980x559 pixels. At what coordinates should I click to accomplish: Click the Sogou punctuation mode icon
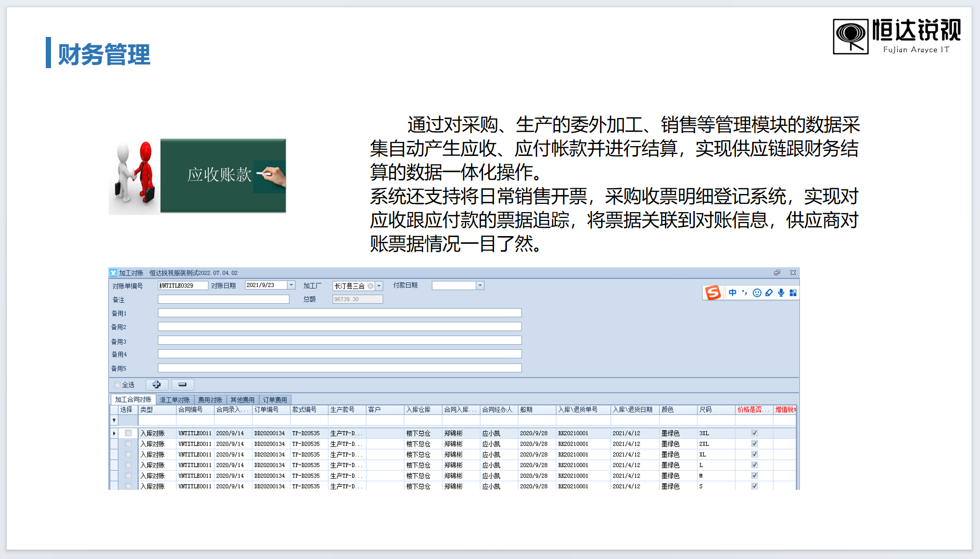click(745, 293)
